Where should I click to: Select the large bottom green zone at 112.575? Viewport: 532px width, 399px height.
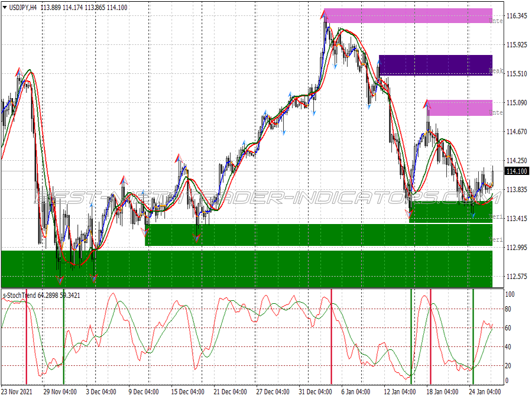(x=246, y=269)
